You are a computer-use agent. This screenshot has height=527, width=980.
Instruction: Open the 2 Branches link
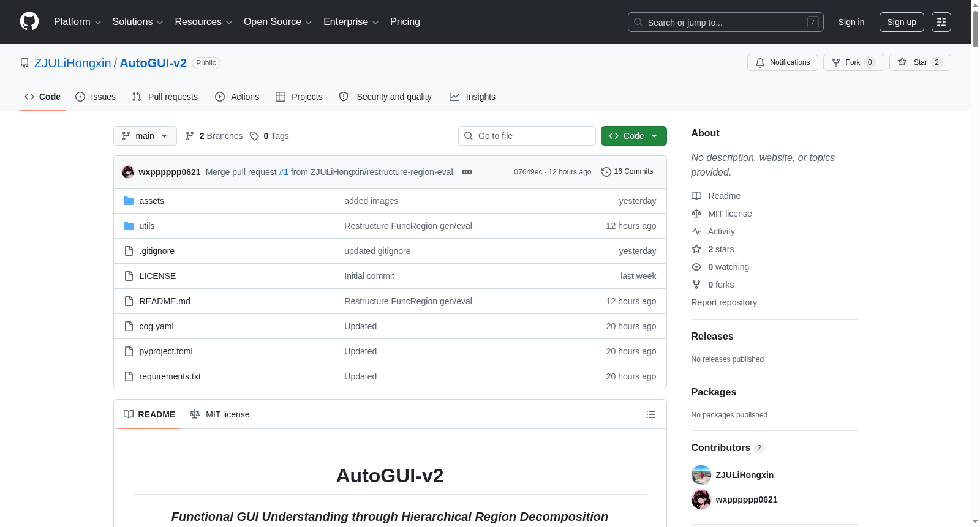(x=214, y=136)
